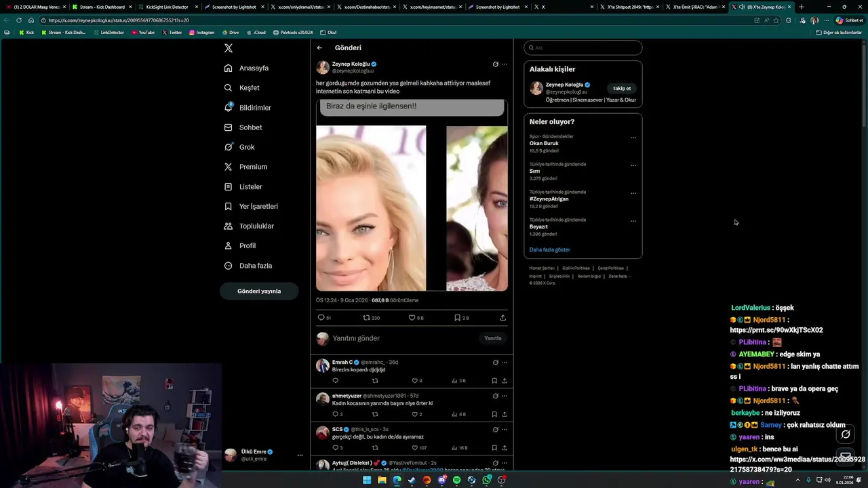Go back with the Gönderi arrow

[319, 48]
